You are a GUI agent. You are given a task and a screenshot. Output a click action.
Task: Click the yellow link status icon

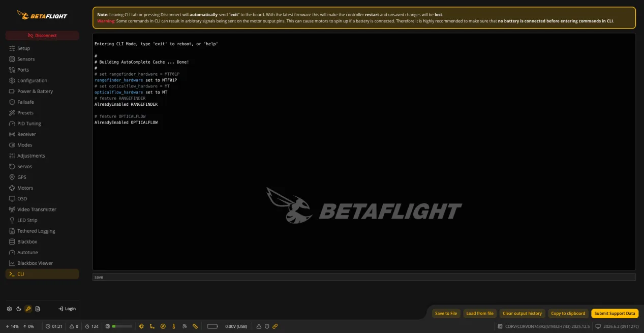275,326
